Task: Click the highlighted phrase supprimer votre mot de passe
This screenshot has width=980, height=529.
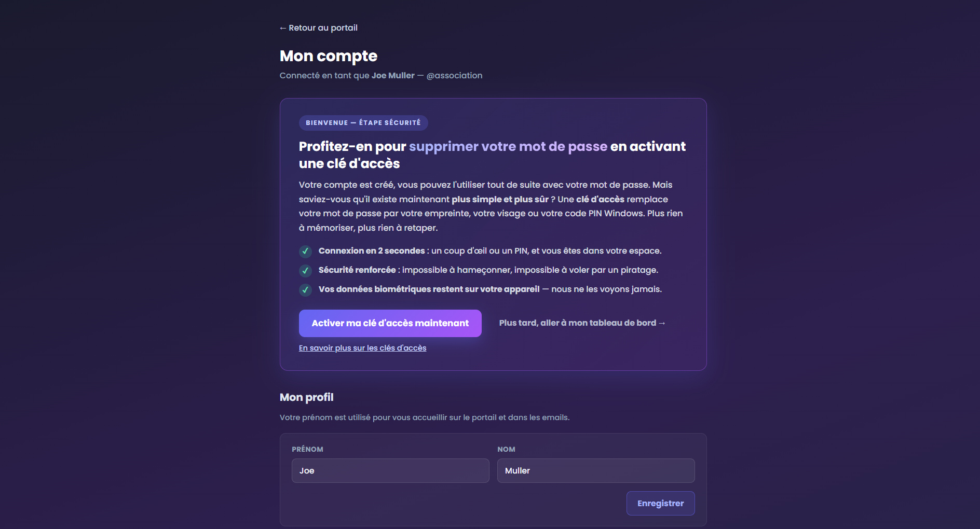Action: point(508,147)
